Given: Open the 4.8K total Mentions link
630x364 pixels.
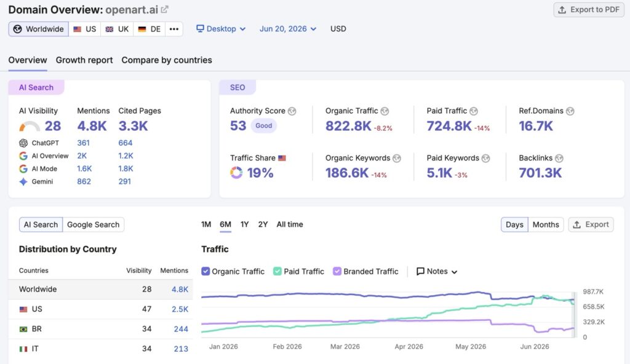Looking at the screenshot, I should coord(92,126).
